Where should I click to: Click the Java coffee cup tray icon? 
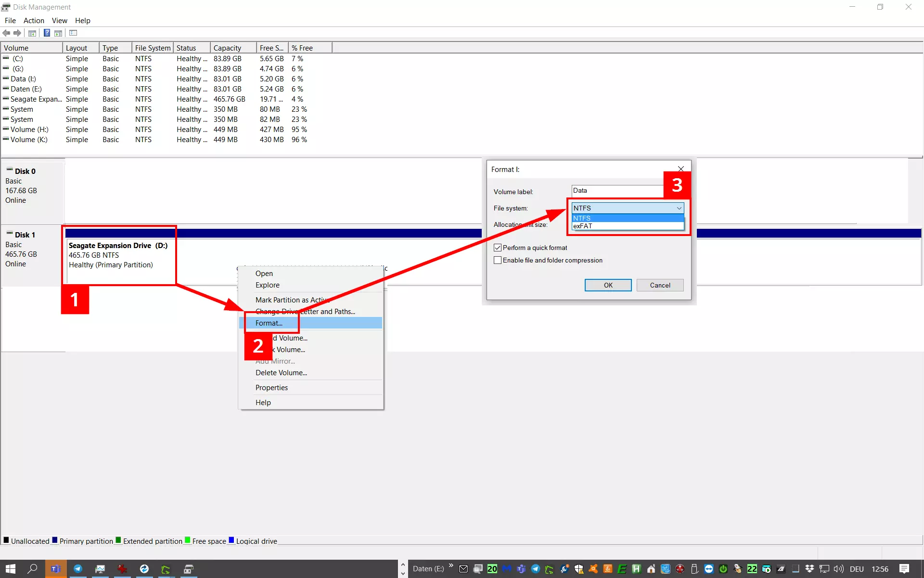[x=608, y=569]
